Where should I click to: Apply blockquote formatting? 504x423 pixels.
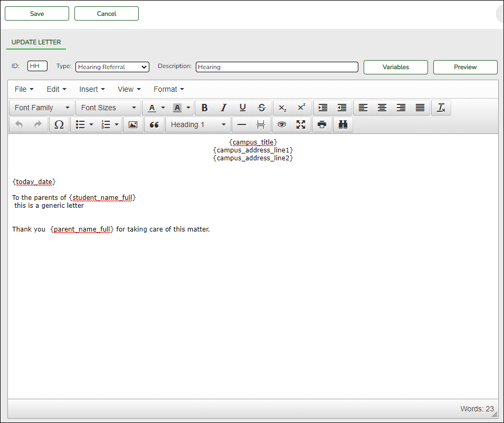point(154,124)
